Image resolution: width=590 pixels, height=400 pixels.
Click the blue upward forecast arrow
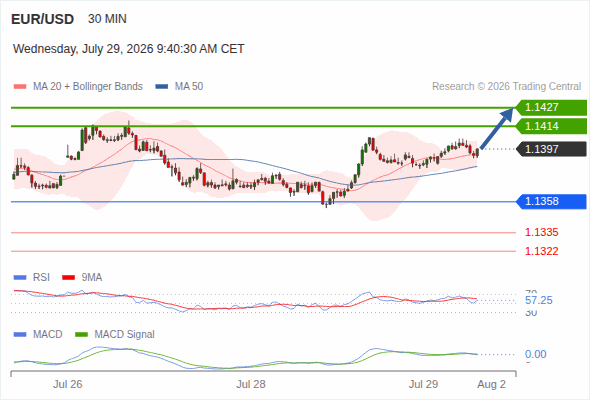point(497,128)
